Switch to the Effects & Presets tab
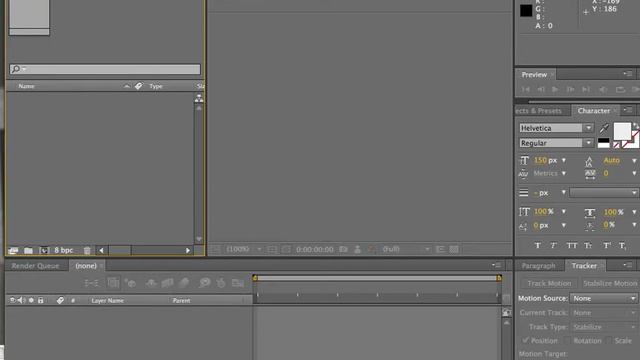The width and height of the screenshot is (640, 360). tap(538, 111)
